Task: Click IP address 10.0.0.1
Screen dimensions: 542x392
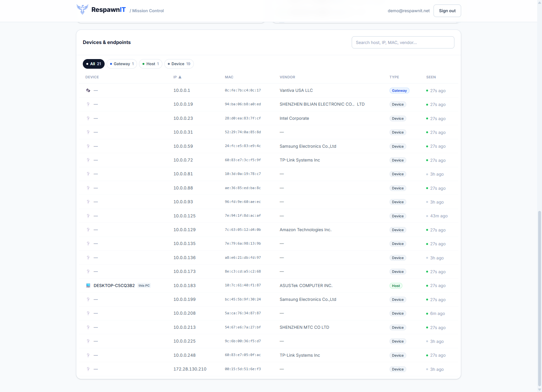Action: [x=182, y=91]
